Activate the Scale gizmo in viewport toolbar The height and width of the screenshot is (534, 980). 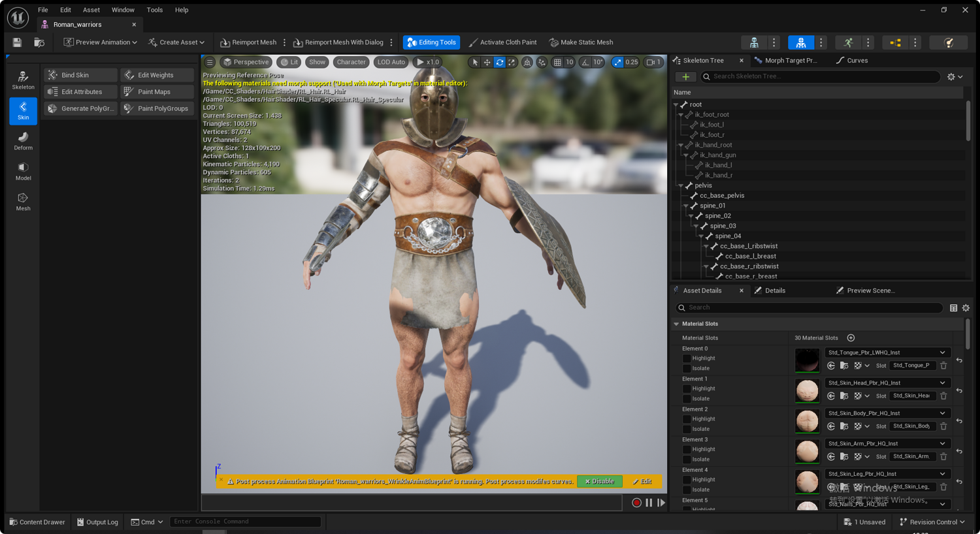(512, 62)
